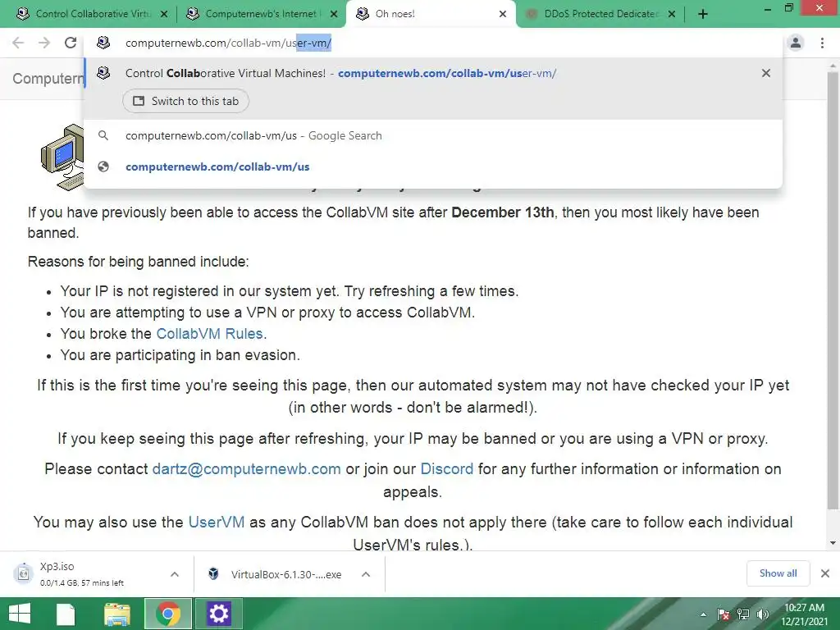840x630 pixels.
Task: Close the Computernewb's Internet tab
Action: point(334,15)
